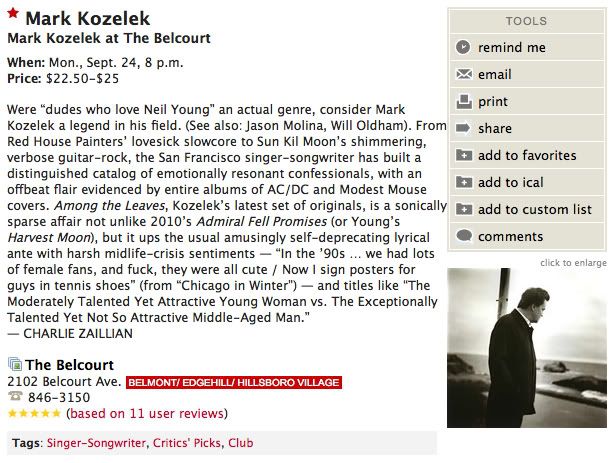Screen dimensions: 614x463
Task: Open the Singer-Songwriter tag
Action: pos(96,442)
